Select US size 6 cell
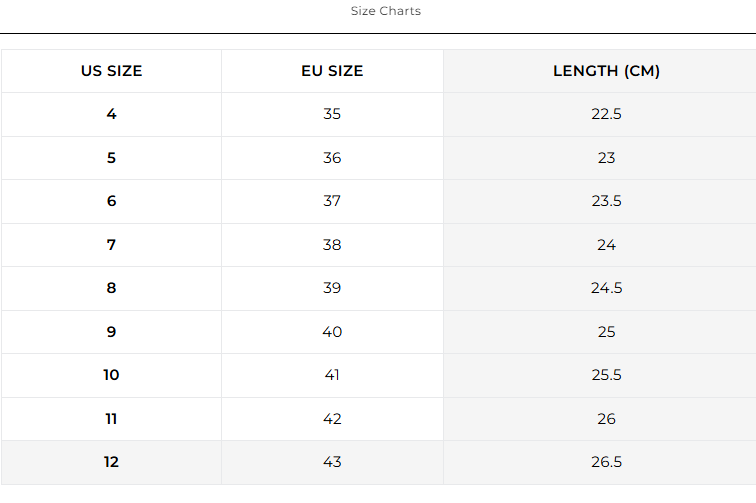 (111, 201)
